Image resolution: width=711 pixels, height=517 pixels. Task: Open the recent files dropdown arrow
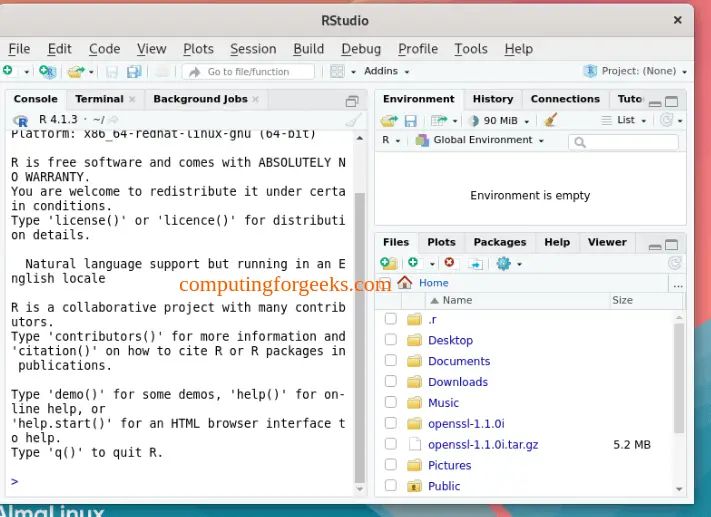click(91, 72)
